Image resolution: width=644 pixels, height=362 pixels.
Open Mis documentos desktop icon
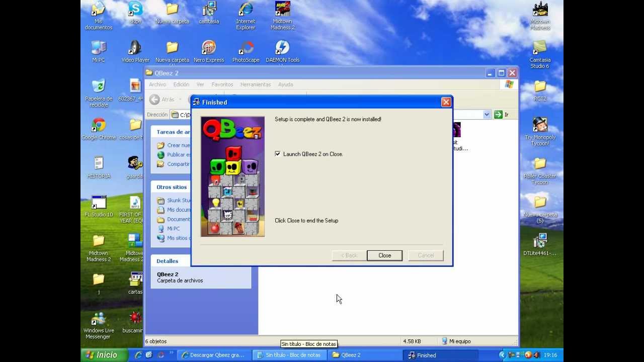(x=99, y=16)
